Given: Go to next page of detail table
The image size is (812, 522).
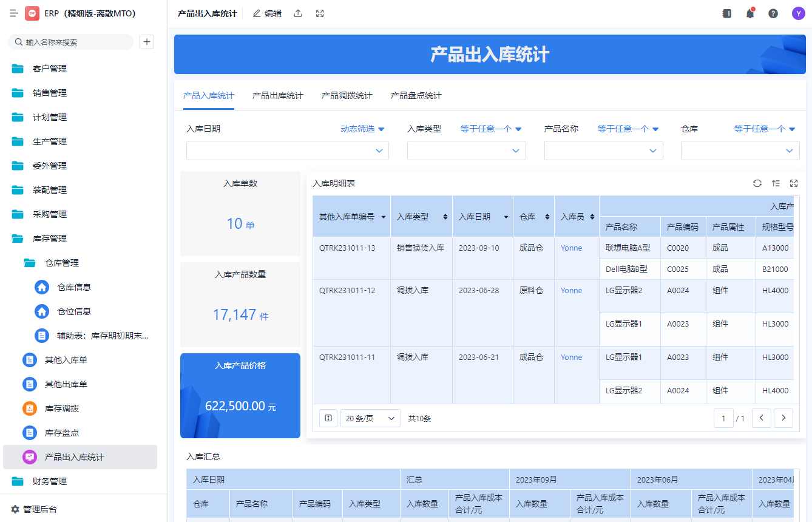Looking at the screenshot, I should pyautogui.click(x=783, y=418).
